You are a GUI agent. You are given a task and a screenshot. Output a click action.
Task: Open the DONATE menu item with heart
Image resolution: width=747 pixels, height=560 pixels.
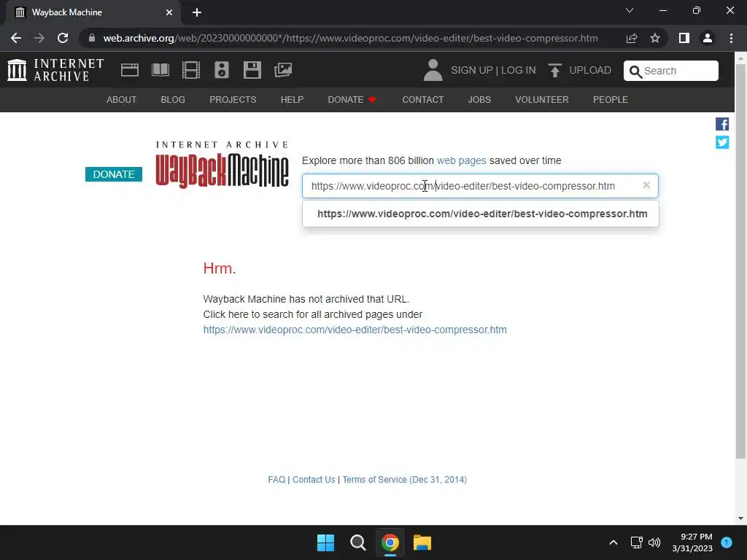pos(352,99)
